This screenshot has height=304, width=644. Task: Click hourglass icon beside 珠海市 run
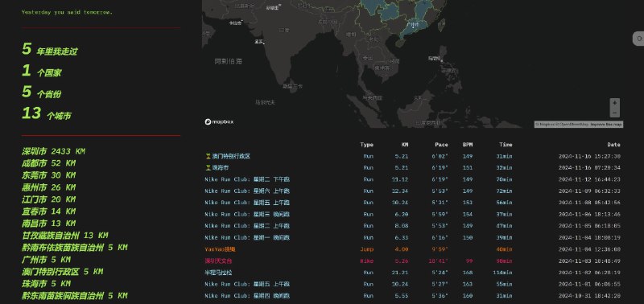208,168
